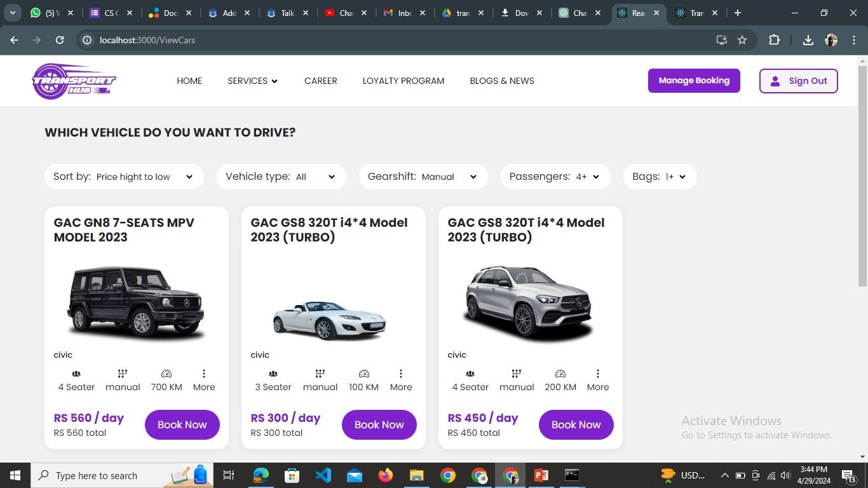Book the RS 300 convertible car
The image size is (868, 488).
[x=379, y=424]
